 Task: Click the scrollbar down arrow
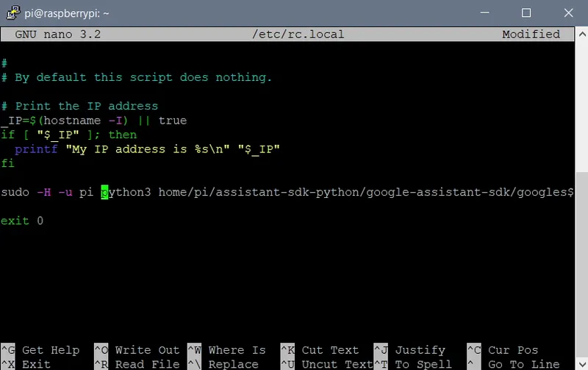pyautogui.click(x=582, y=363)
